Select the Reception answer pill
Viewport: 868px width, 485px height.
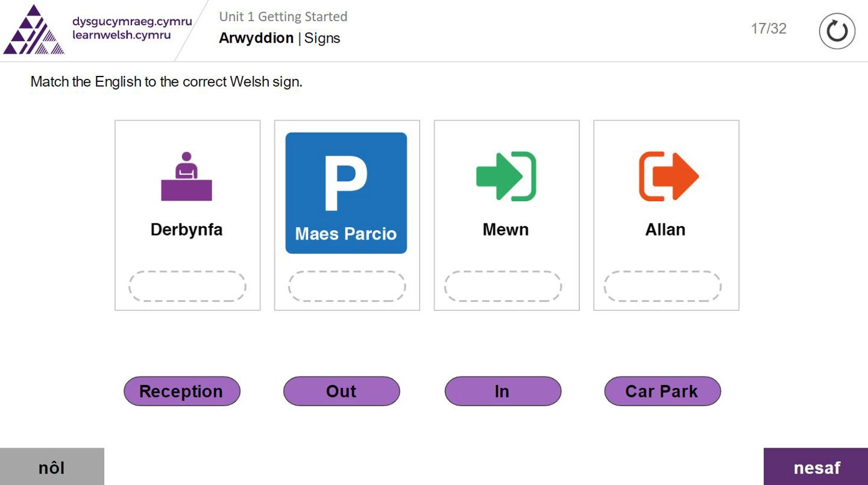181,391
